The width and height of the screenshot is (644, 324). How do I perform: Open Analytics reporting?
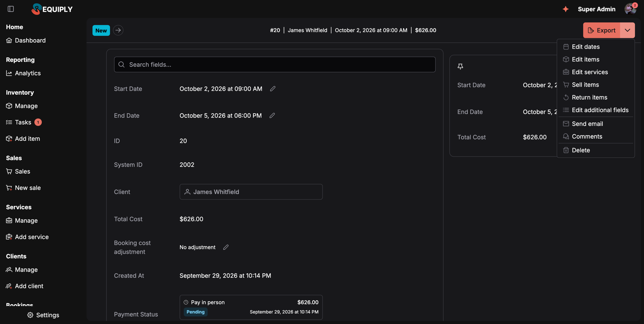pyautogui.click(x=23, y=73)
